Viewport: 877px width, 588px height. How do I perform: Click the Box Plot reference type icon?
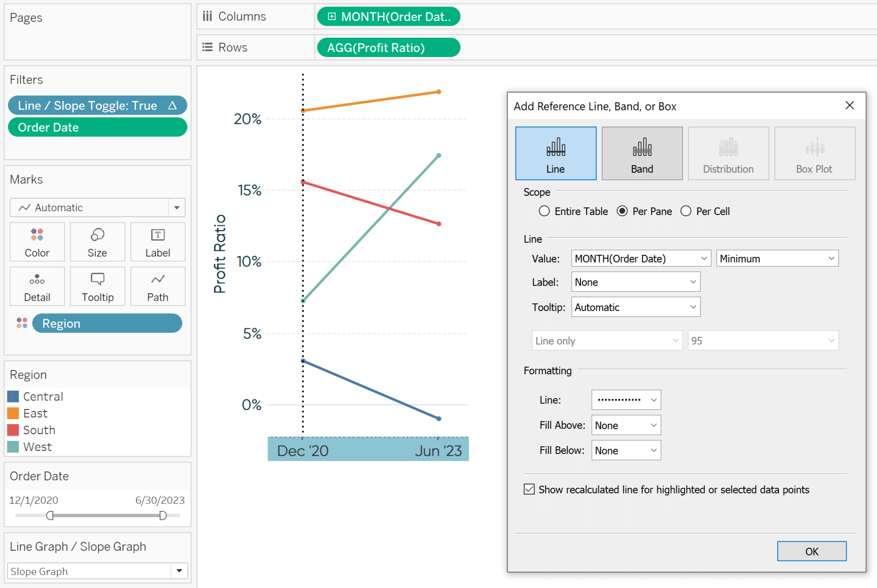point(814,153)
